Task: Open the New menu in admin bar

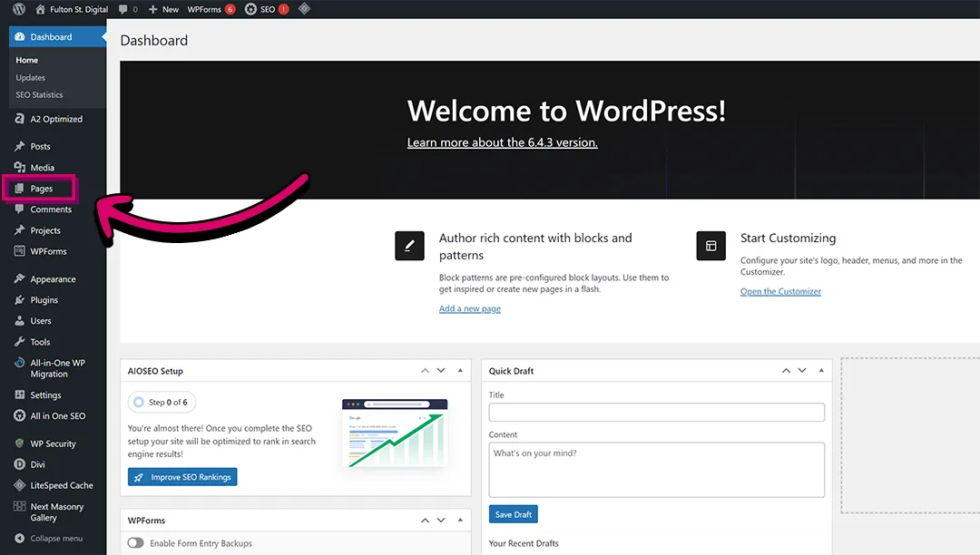Action: tap(163, 9)
